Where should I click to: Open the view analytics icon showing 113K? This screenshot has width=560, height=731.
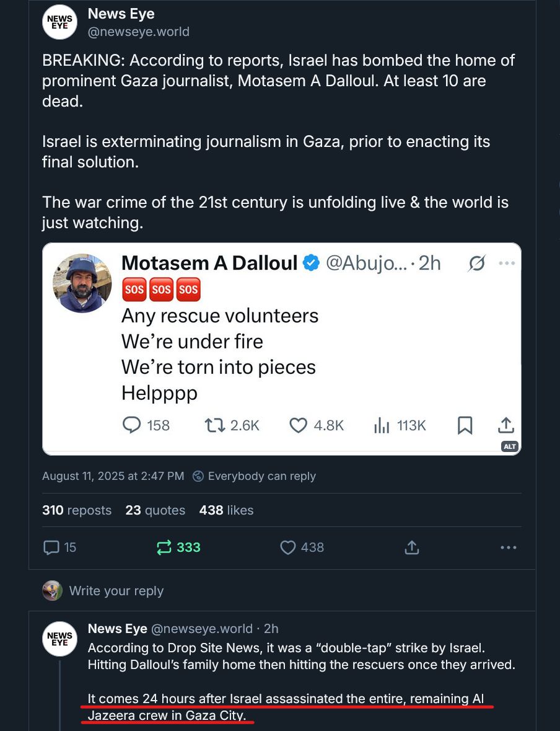point(382,425)
